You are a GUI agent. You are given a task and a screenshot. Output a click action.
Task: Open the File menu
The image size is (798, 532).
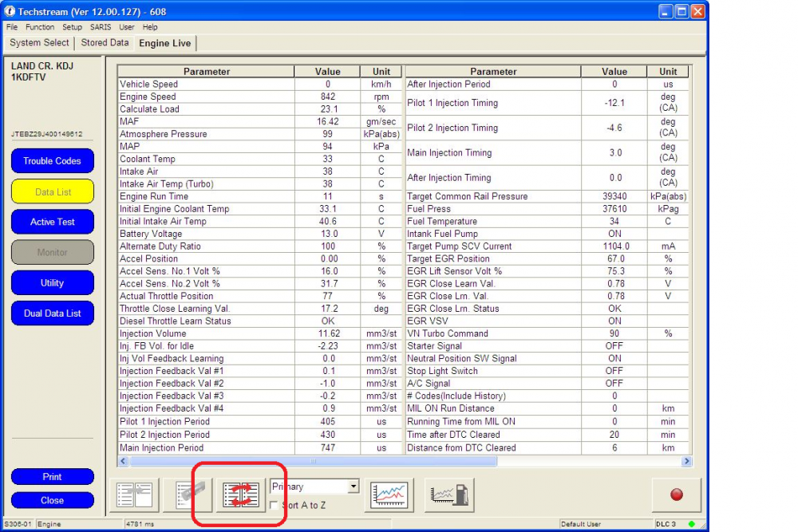(12, 27)
